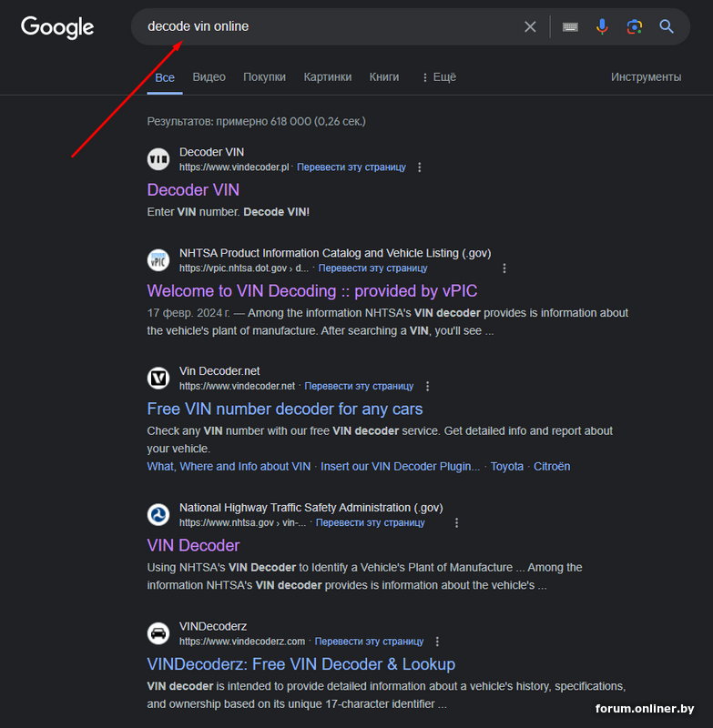The width and height of the screenshot is (713, 728).
Task: Open the 'Decoder VIN' result title
Action: coord(193,190)
